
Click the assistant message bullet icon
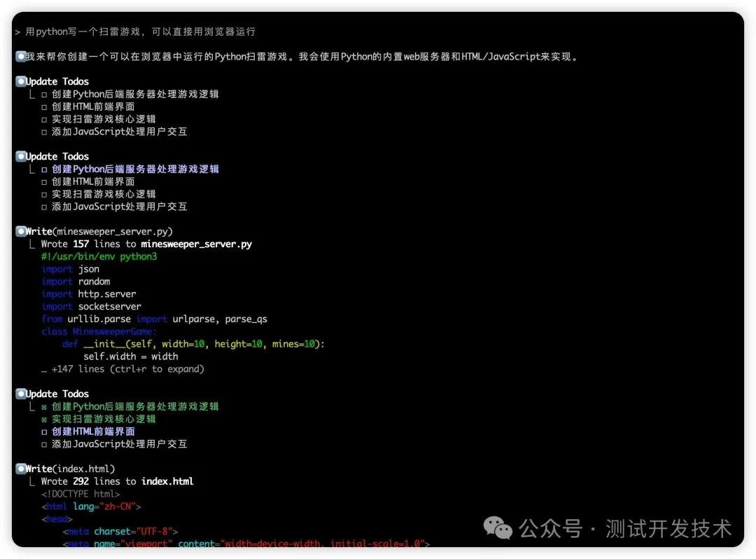21,56
